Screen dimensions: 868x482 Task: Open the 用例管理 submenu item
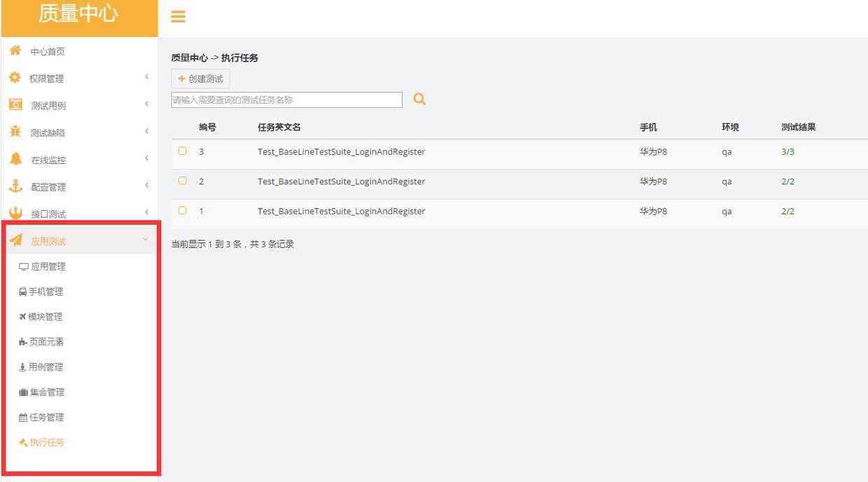45,367
